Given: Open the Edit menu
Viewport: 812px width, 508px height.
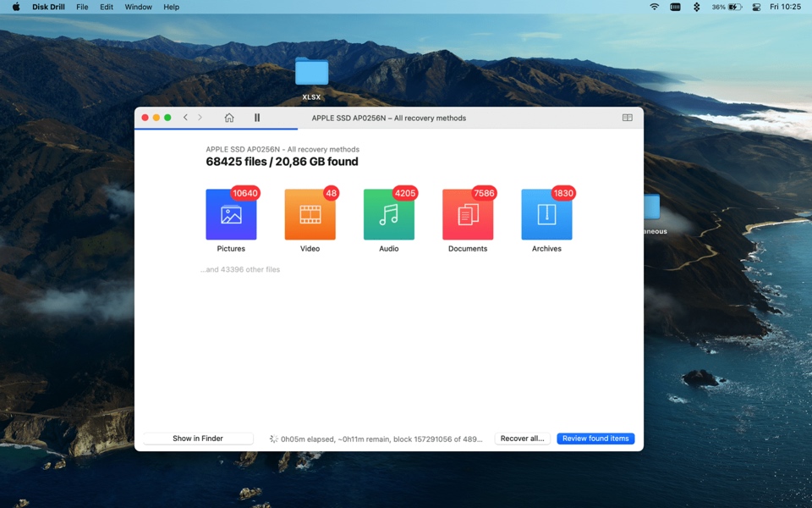Looking at the screenshot, I should [107, 7].
